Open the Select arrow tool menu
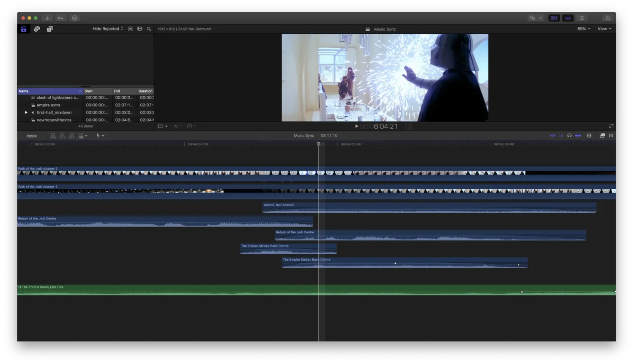This screenshot has width=634, height=364. coord(100,136)
